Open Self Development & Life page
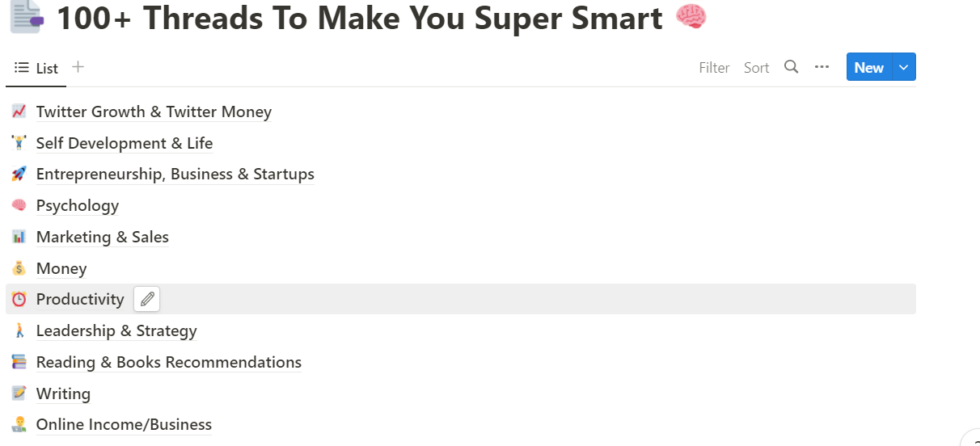Viewport: 980px width, 446px height. pos(125,143)
